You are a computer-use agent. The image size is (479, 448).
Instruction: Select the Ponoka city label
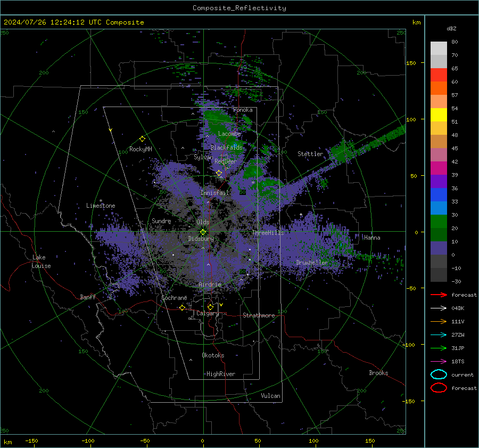243,110
